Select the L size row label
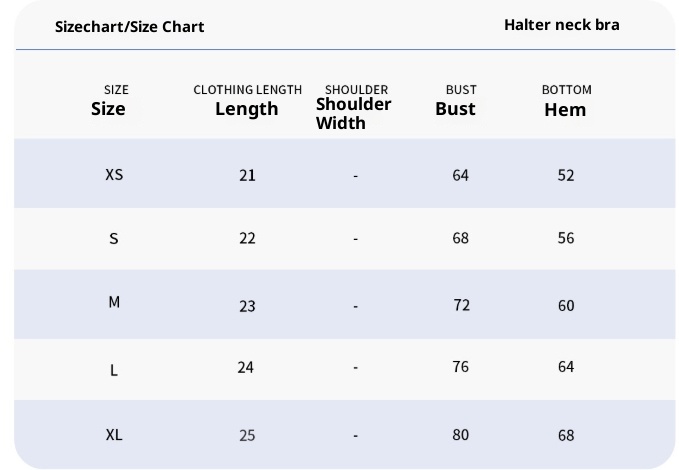The height and width of the screenshot is (470, 679). pos(114,370)
